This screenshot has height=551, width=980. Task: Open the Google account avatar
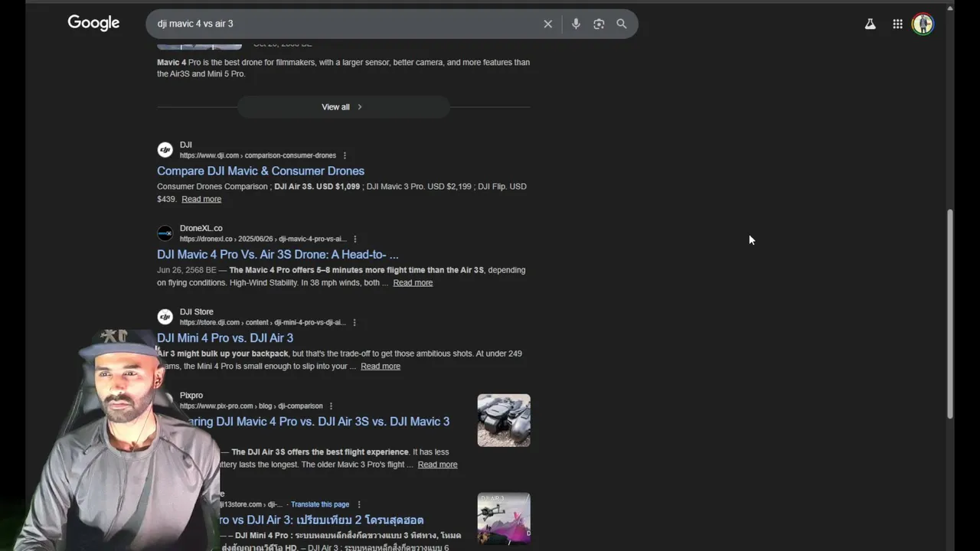point(923,24)
